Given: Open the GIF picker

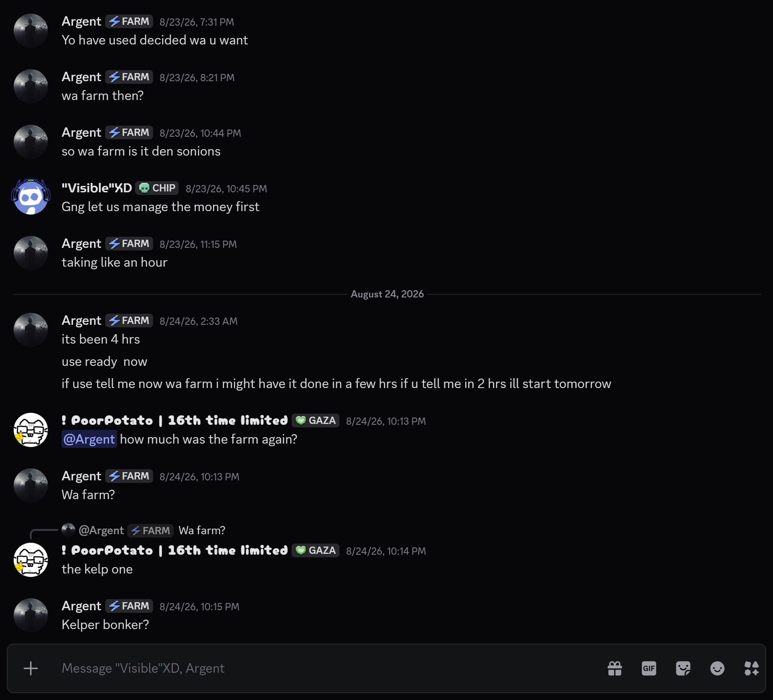Looking at the screenshot, I should pyautogui.click(x=649, y=668).
